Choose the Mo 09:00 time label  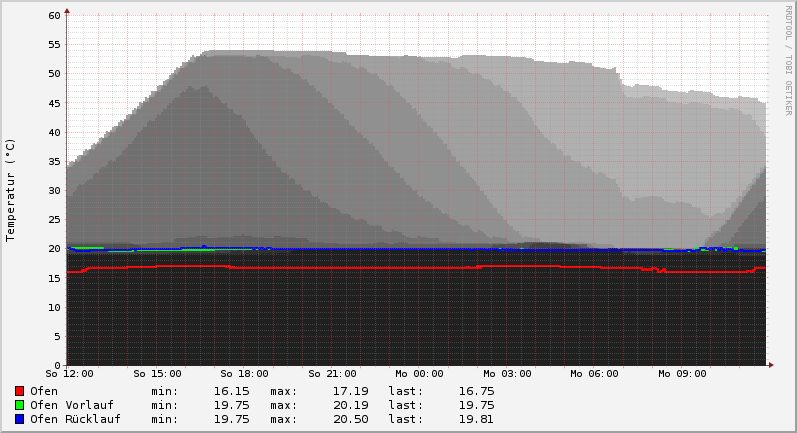(681, 374)
